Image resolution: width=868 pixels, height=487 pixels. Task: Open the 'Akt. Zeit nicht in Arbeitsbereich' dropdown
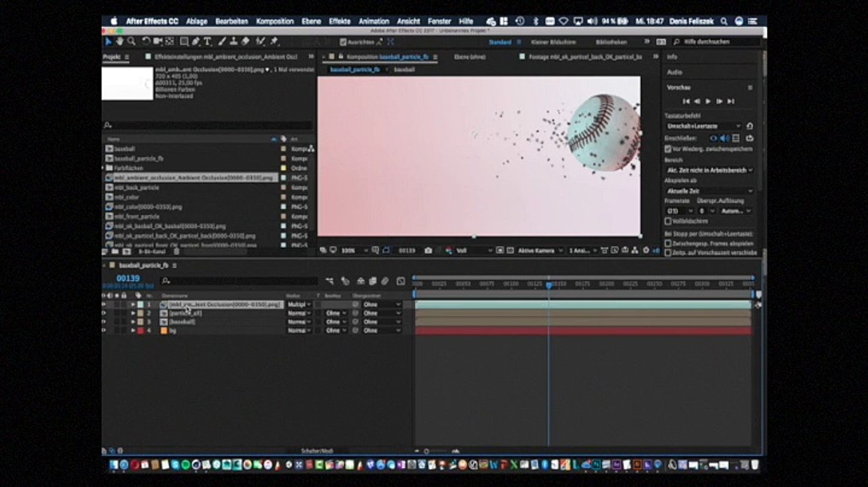coord(709,170)
